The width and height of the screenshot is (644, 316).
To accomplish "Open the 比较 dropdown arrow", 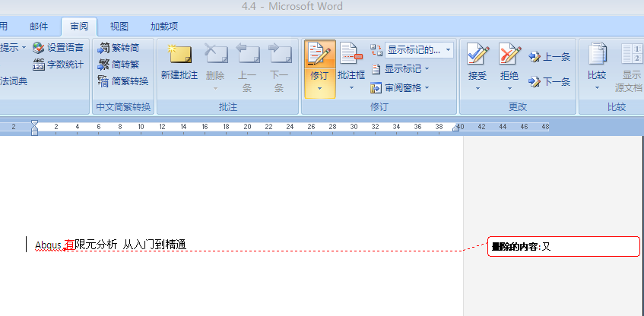I will tap(597, 88).
